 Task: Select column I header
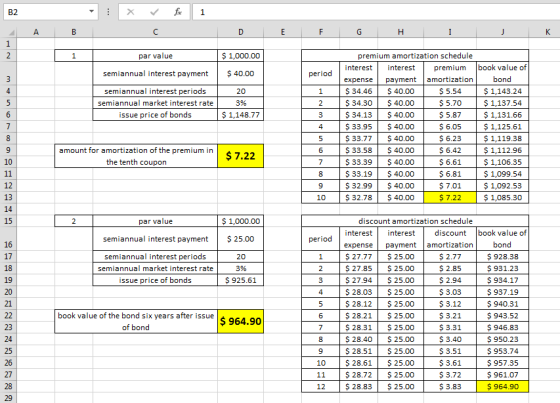450,32
